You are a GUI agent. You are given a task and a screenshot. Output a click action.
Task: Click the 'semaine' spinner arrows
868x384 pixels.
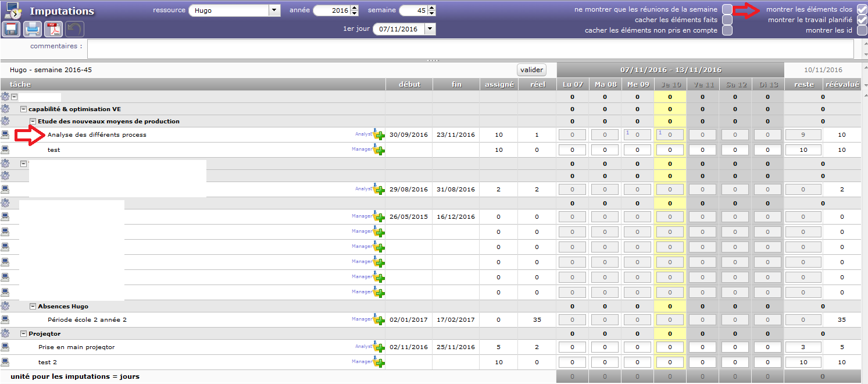coord(431,10)
